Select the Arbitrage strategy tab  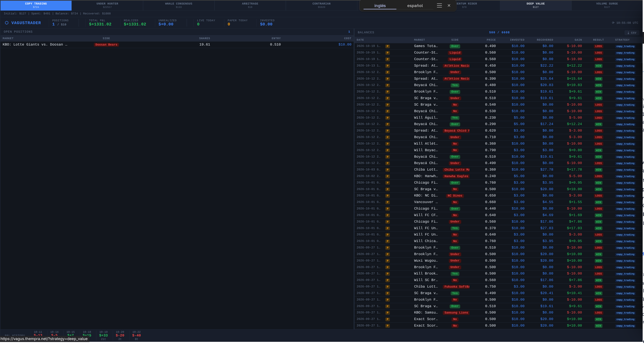click(250, 5)
